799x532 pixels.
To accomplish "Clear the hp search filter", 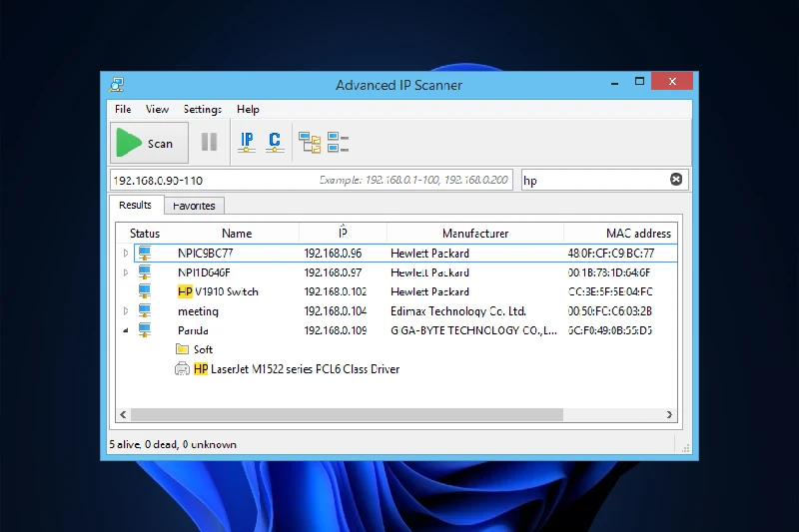I will [676, 180].
